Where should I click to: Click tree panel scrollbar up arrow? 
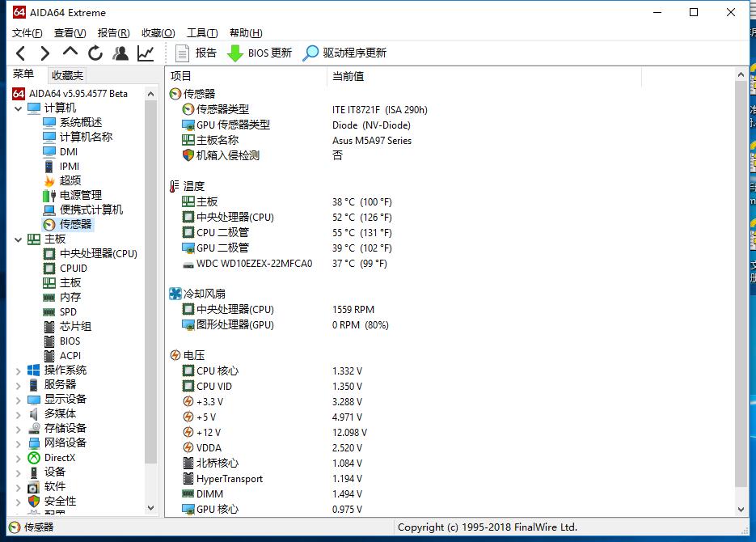pyautogui.click(x=151, y=94)
